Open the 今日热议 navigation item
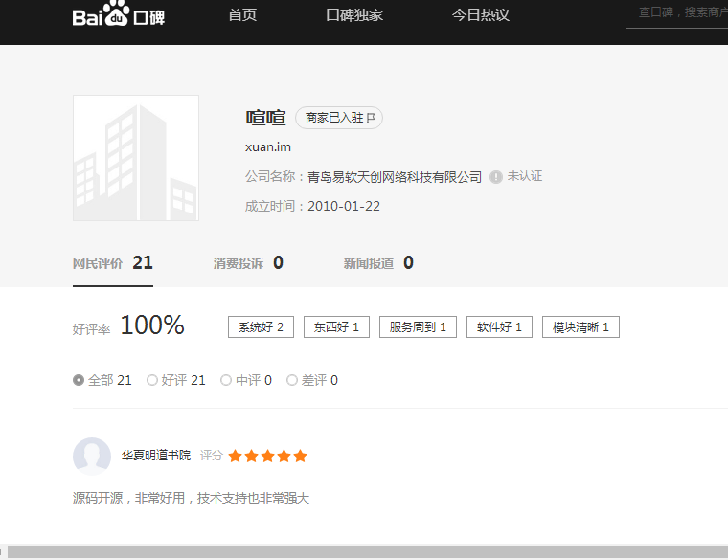 pos(481,15)
